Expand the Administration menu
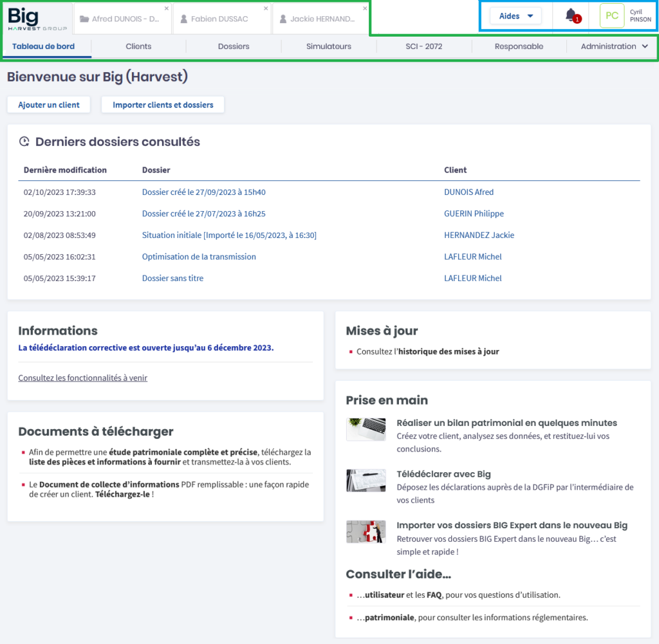Screen dimensions: 659x644 click(x=613, y=46)
